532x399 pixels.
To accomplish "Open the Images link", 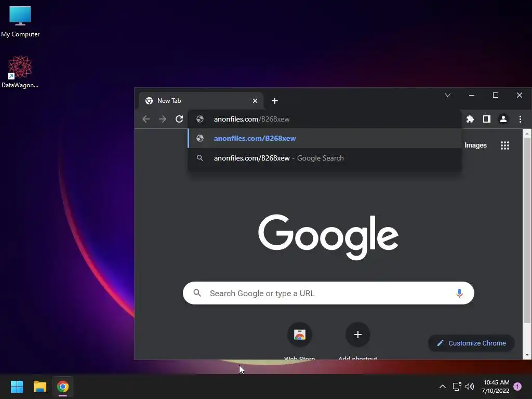I will [x=475, y=145].
